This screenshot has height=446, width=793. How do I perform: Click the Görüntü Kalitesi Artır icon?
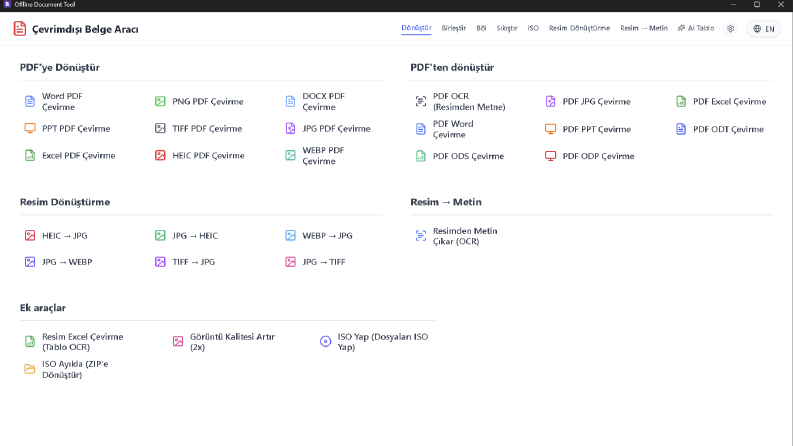tap(178, 341)
